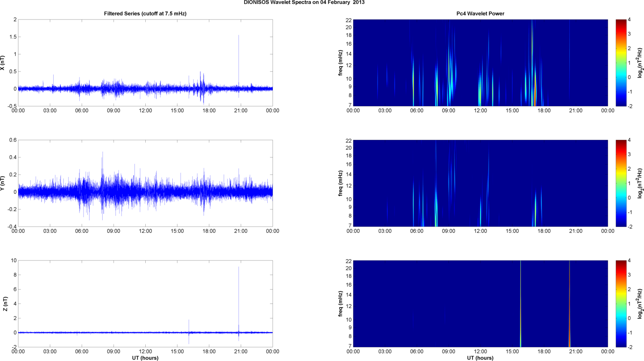Select the Pc4 Wavelet Power title

[x=480, y=14]
